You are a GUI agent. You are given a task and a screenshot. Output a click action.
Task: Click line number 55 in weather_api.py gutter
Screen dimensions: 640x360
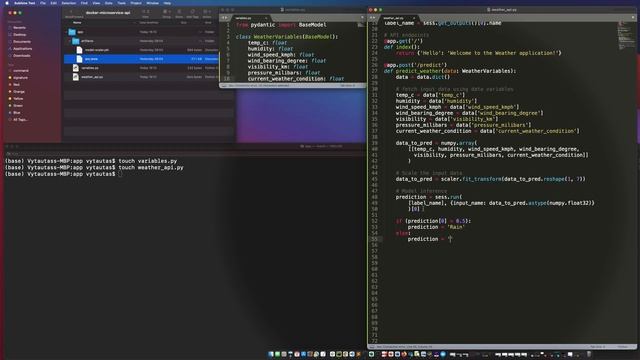tap(374, 239)
